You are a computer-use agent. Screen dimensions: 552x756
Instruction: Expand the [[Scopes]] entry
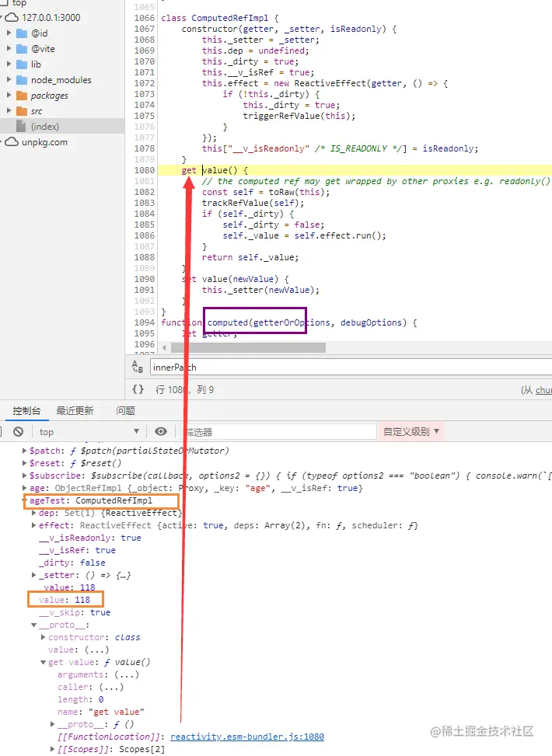pos(53,749)
